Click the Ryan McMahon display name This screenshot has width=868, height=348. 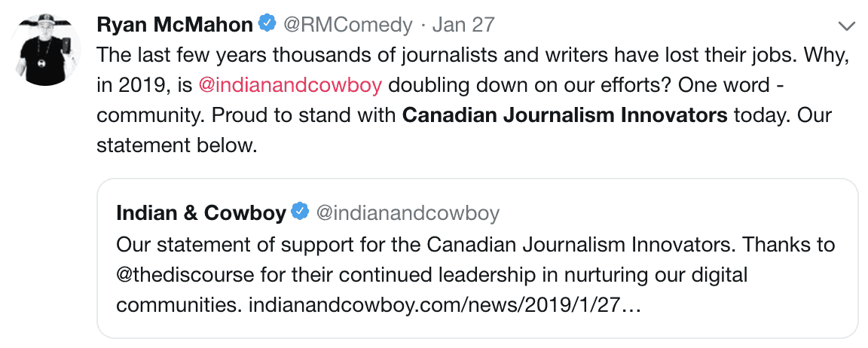[x=174, y=25]
